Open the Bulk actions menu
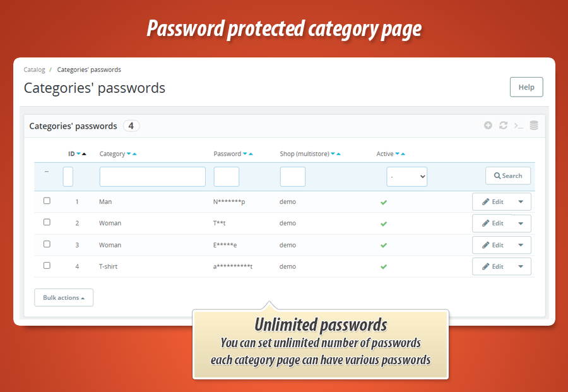568x392 pixels. click(x=63, y=297)
